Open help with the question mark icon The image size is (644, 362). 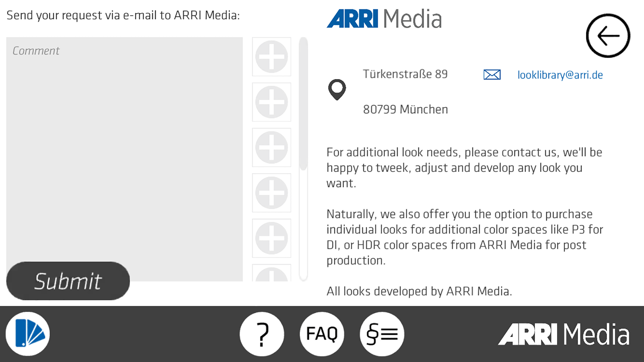pyautogui.click(x=262, y=334)
